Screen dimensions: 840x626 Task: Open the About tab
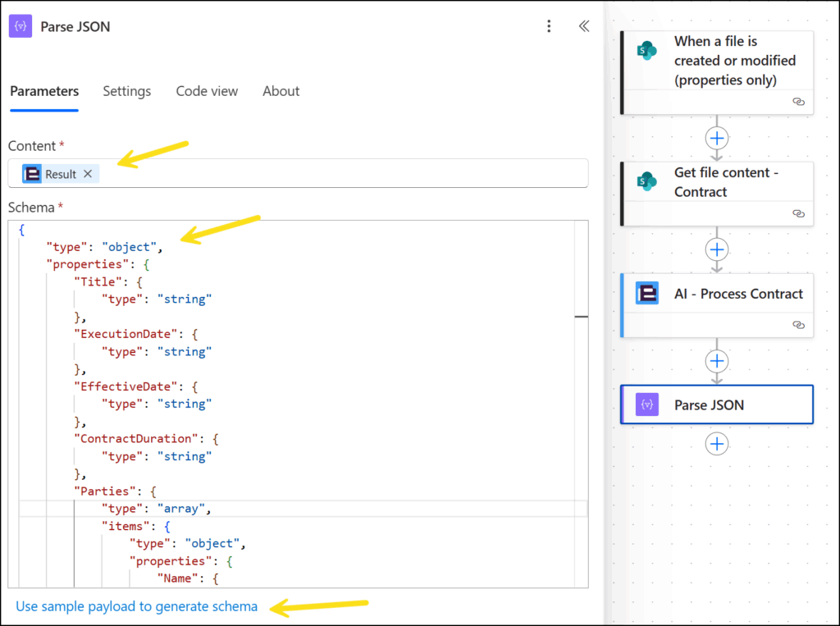coord(281,91)
